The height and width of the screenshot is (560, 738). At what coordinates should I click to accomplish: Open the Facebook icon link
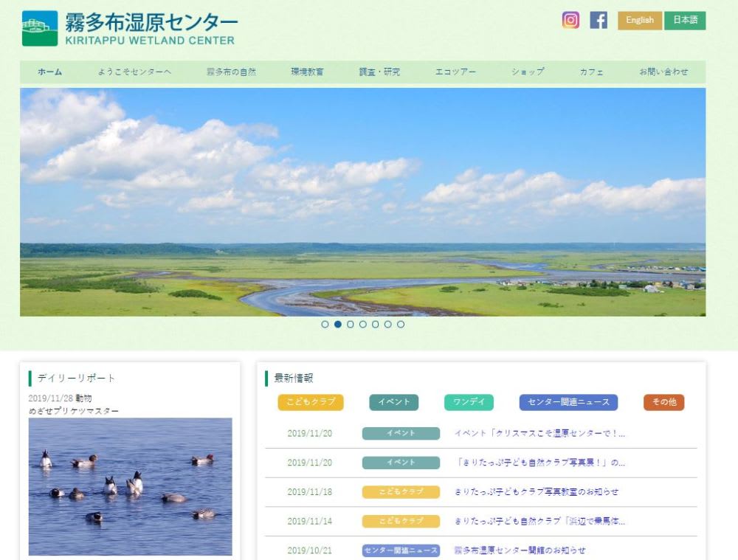[x=599, y=21]
